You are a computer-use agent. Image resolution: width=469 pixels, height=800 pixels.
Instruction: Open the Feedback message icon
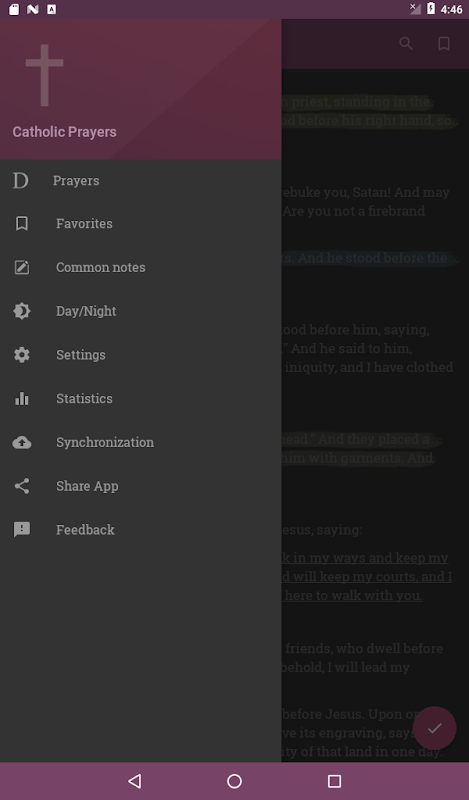pyautogui.click(x=21, y=530)
